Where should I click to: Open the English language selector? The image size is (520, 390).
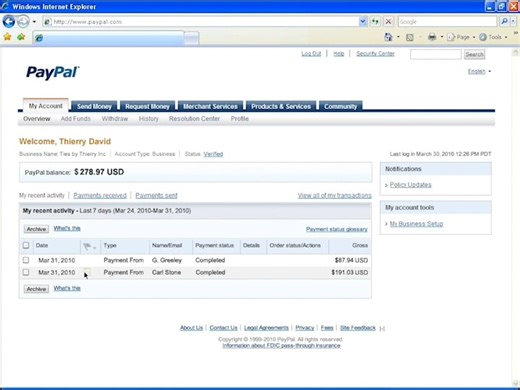click(x=479, y=71)
